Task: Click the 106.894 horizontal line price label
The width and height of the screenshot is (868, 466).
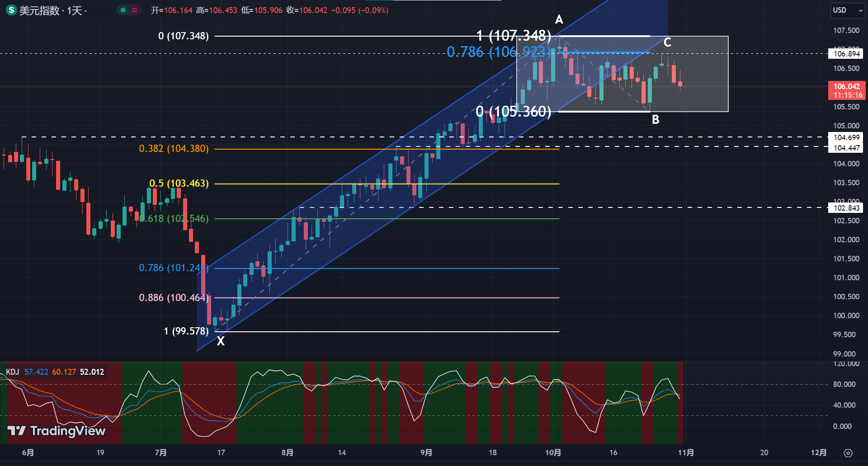Action: click(x=846, y=54)
